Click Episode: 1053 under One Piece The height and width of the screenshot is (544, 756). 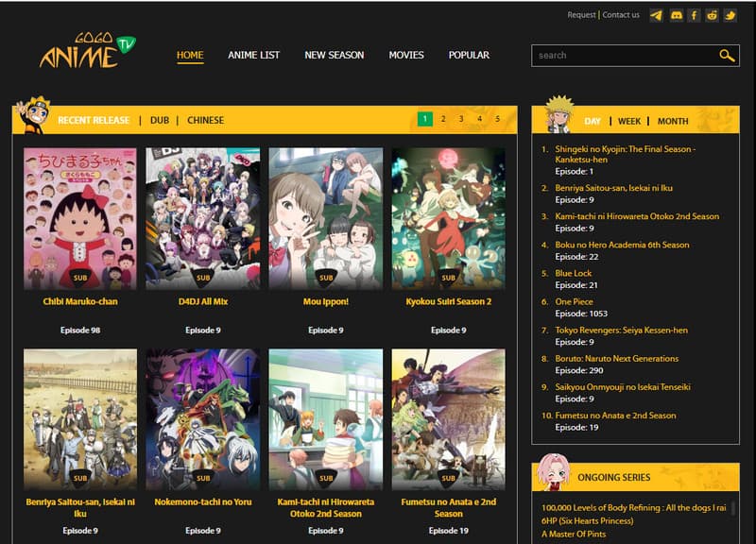[581, 314]
